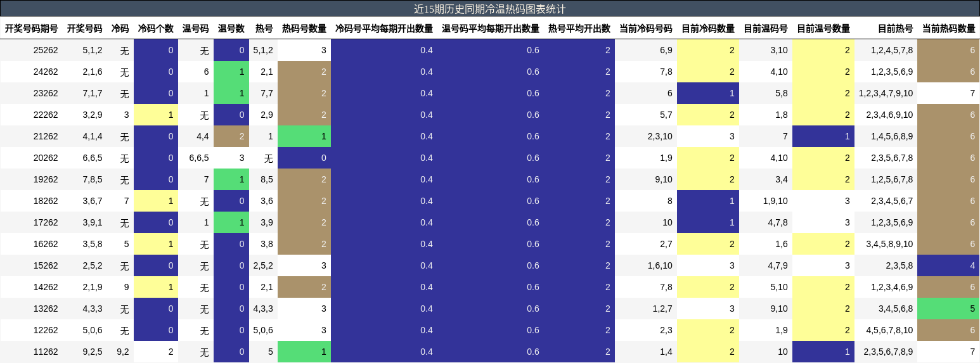Select period number 17262

point(46,222)
